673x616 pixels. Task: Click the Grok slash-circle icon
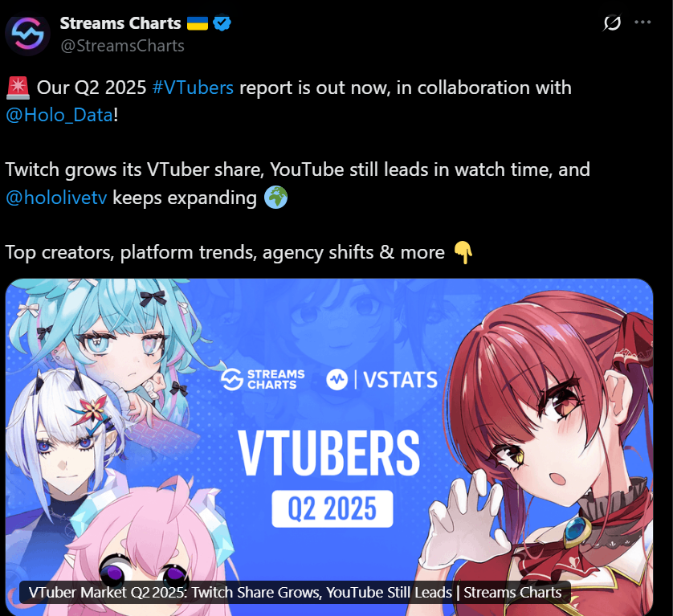pos(612,22)
